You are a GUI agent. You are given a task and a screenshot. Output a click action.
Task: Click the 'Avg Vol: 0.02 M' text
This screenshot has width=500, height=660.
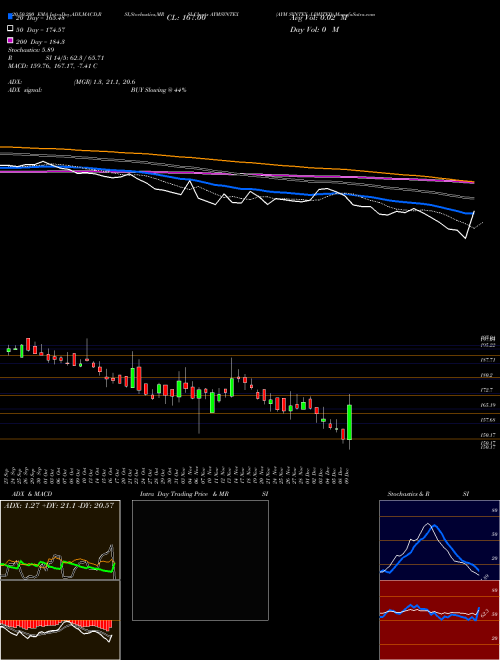[x=318, y=18]
